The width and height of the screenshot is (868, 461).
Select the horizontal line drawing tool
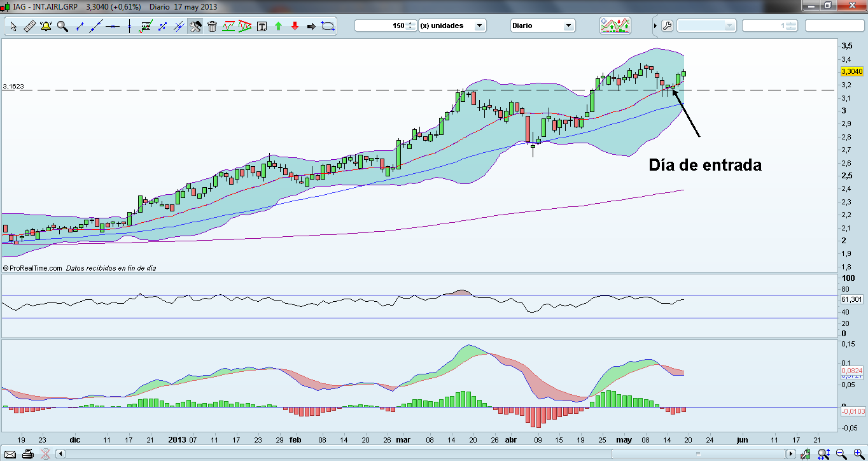(x=113, y=26)
